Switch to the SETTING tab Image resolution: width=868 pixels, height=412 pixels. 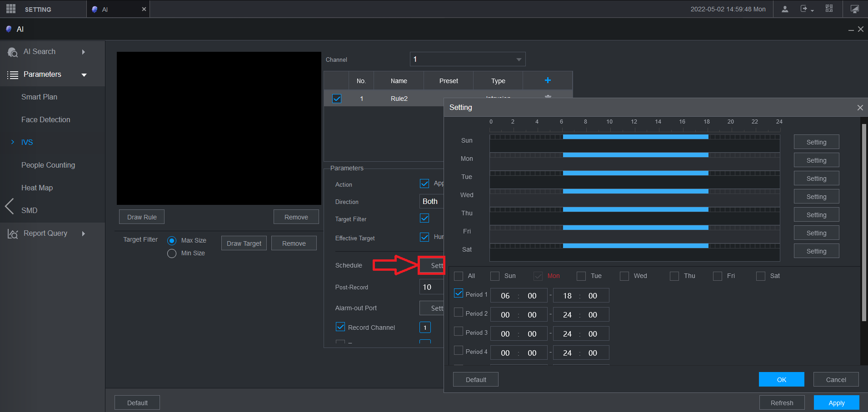[38, 10]
